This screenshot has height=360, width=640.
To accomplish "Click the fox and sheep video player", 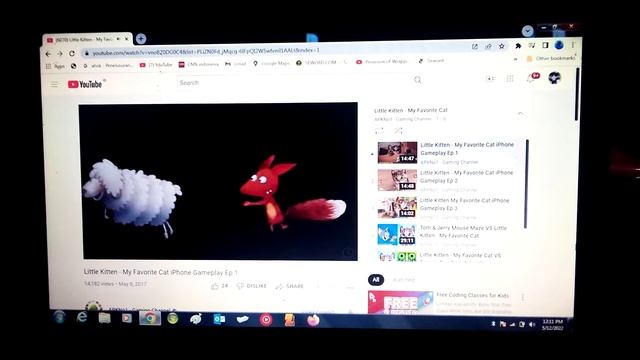I will coord(218,181).
